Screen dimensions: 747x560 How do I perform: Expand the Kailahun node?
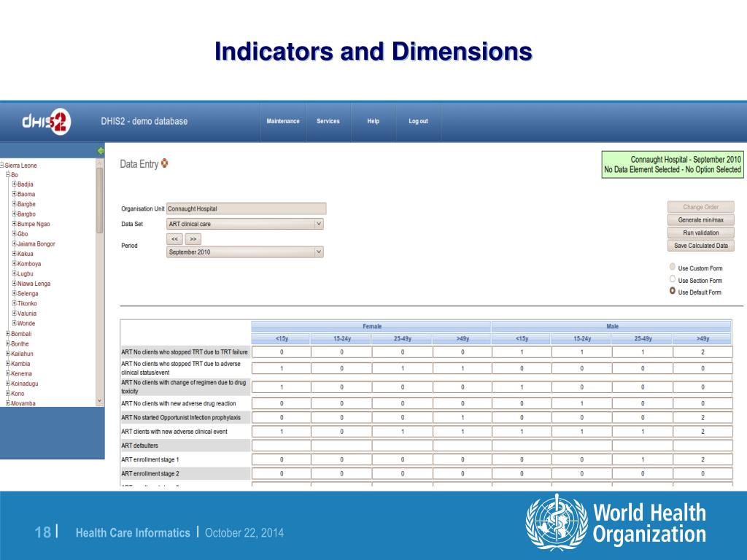pyautogui.click(x=8, y=354)
